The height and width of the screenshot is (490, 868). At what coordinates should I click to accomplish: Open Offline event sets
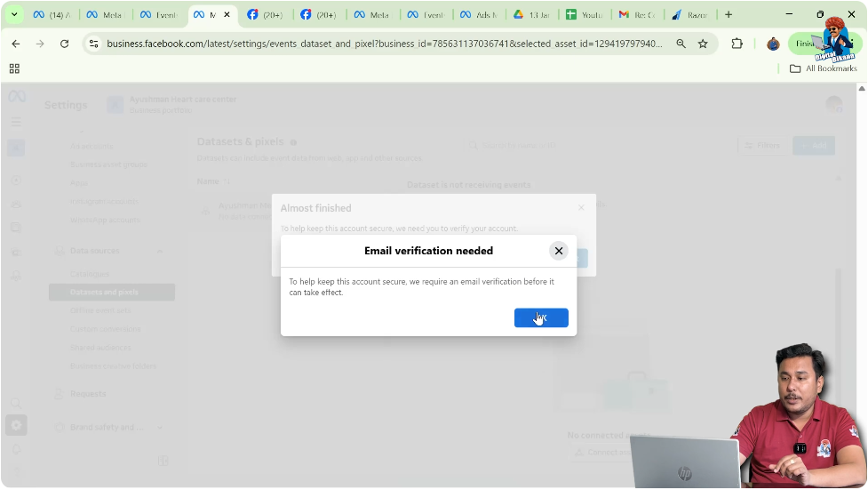(x=100, y=310)
